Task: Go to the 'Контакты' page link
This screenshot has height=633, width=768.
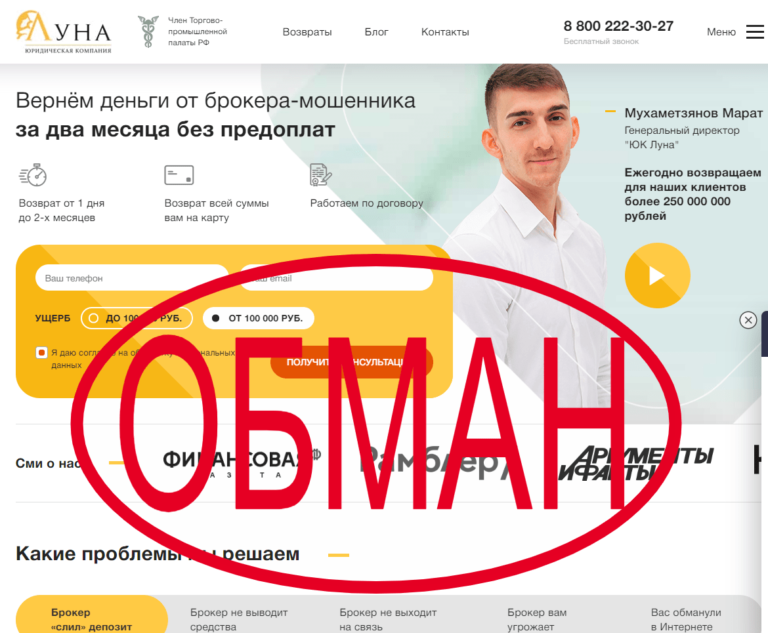Action: tap(445, 32)
